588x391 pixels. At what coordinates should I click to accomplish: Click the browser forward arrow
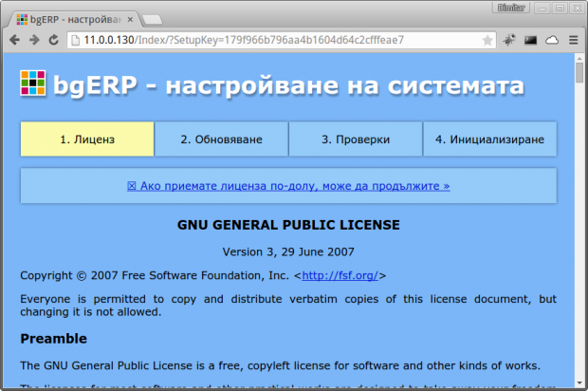click(34, 40)
